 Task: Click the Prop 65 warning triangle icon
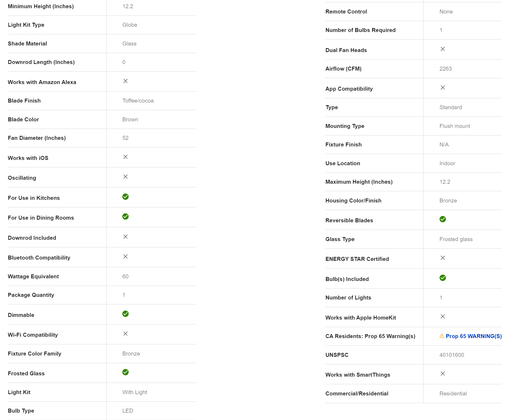click(x=442, y=336)
